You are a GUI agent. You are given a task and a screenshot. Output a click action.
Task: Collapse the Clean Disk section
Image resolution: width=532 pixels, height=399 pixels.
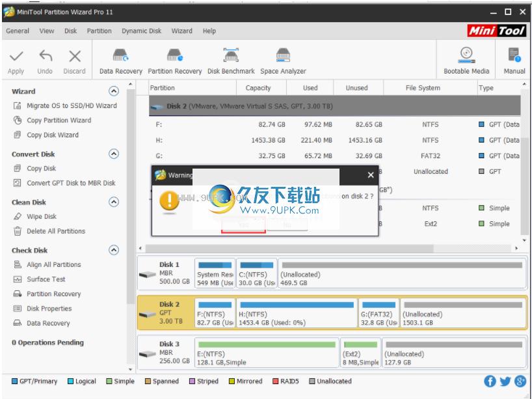pos(114,202)
